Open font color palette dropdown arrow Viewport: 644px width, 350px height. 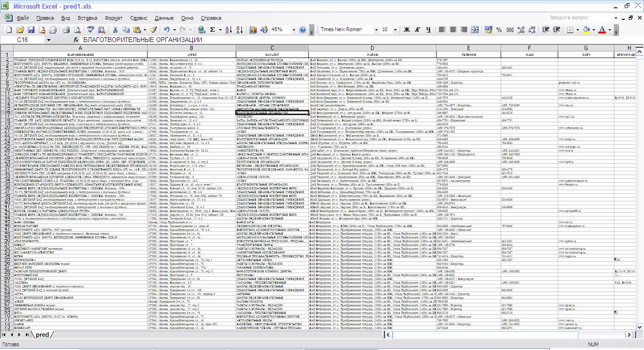point(610,29)
